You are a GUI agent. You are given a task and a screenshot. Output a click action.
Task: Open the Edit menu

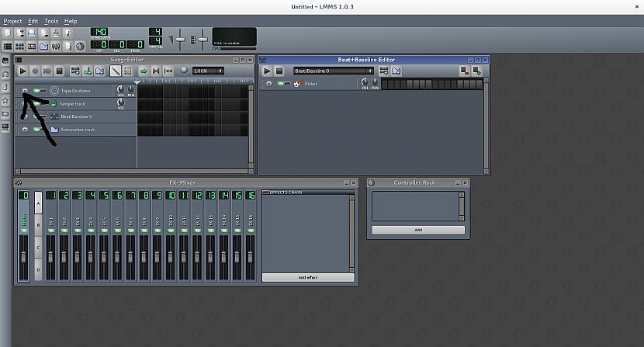pos(33,21)
